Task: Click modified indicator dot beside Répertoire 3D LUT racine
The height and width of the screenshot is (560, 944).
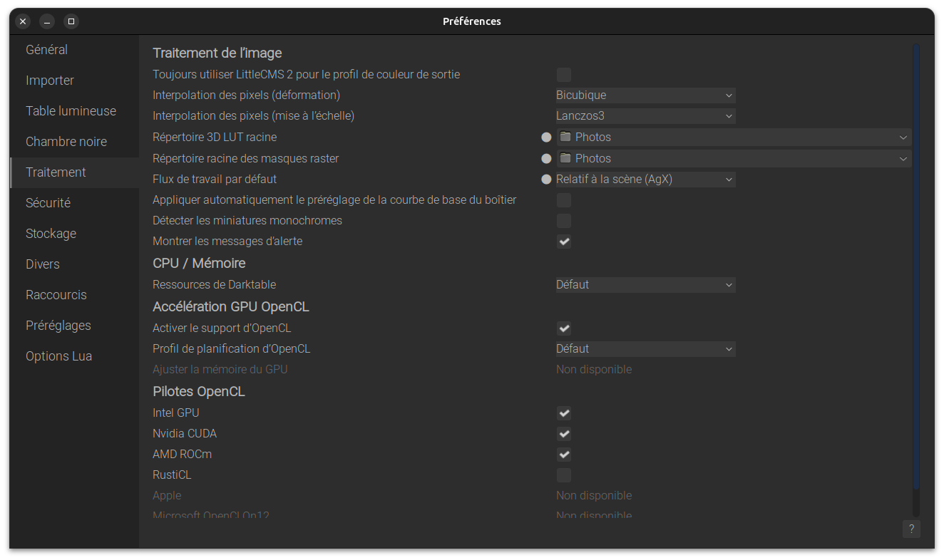Action: click(546, 138)
